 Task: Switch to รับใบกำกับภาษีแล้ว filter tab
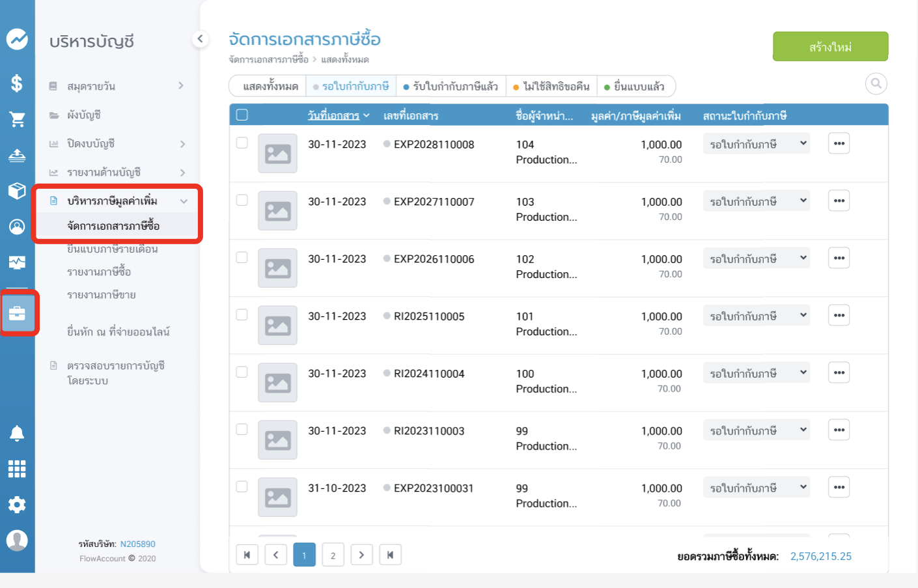[451, 87]
